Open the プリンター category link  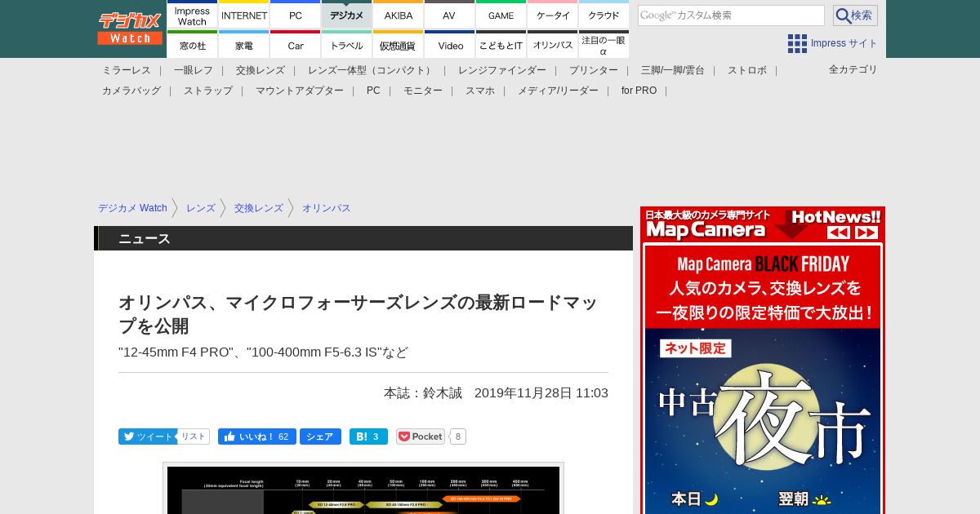[594, 70]
